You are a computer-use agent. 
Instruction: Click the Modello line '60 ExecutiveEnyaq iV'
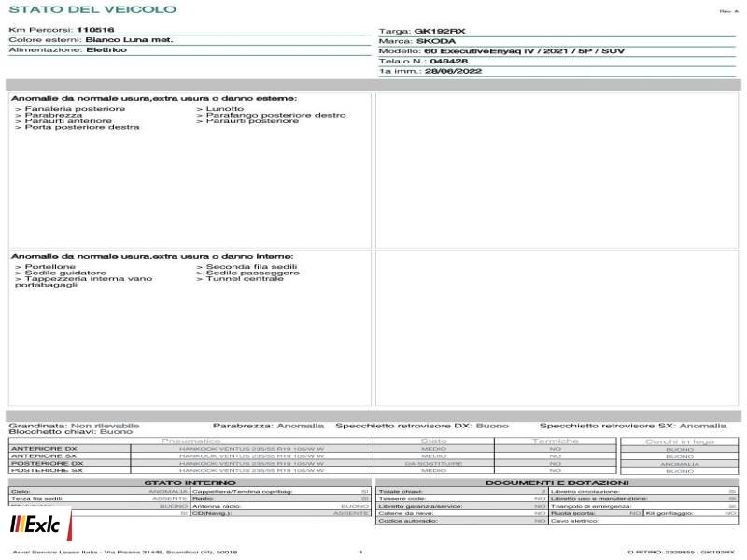pos(524,51)
